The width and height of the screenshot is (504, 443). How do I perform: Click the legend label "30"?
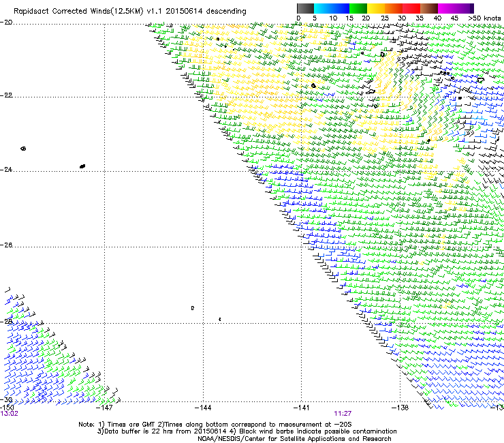402,18
